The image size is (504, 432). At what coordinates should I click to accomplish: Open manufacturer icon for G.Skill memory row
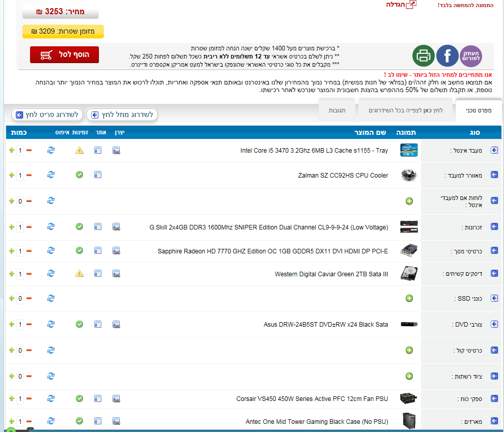(116, 226)
